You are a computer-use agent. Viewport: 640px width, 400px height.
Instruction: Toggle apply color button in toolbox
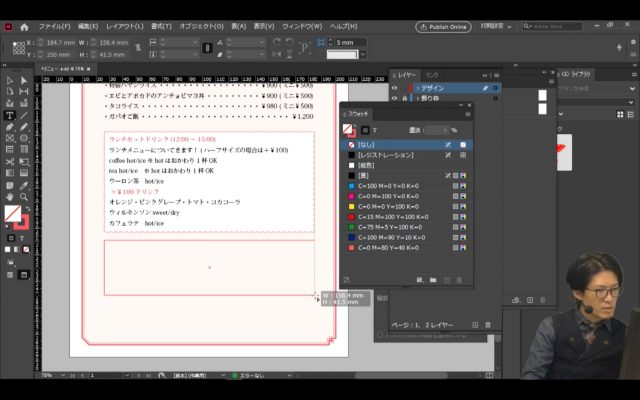tap(7, 249)
